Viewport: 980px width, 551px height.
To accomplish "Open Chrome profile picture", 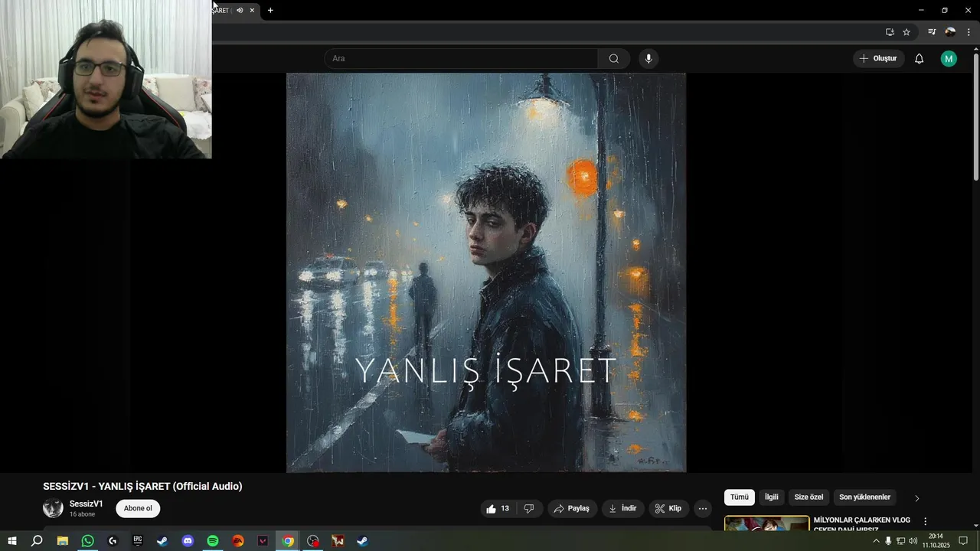I will coord(950,32).
